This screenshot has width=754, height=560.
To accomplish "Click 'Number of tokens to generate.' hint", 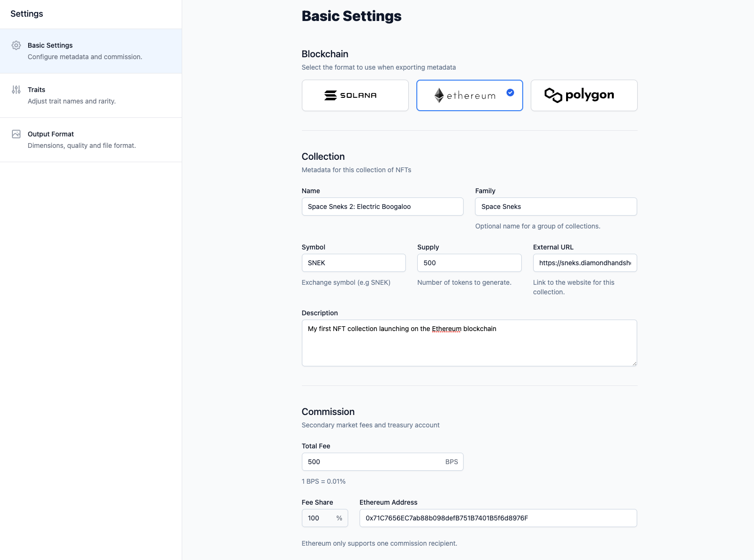I will [x=464, y=282].
